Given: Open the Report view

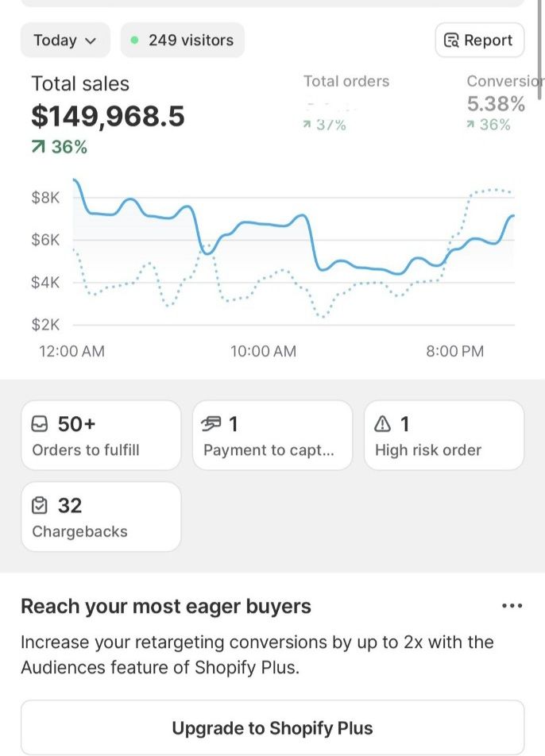Looking at the screenshot, I should coord(479,40).
